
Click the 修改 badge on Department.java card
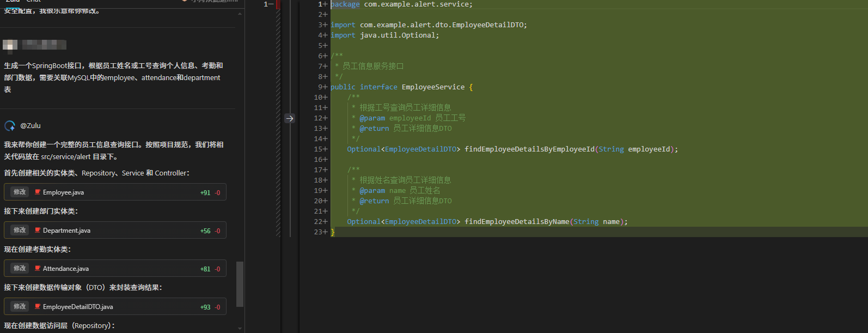(x=20, y=230)
